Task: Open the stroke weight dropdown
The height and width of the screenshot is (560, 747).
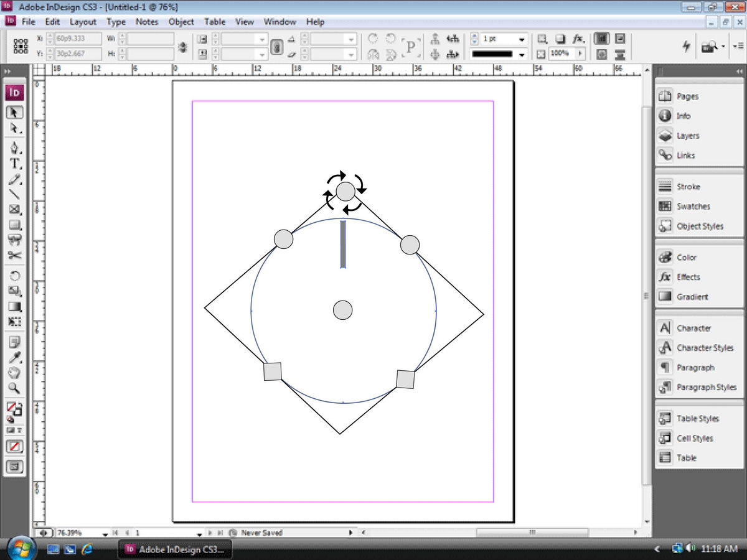Action: (x=522, y=39)
